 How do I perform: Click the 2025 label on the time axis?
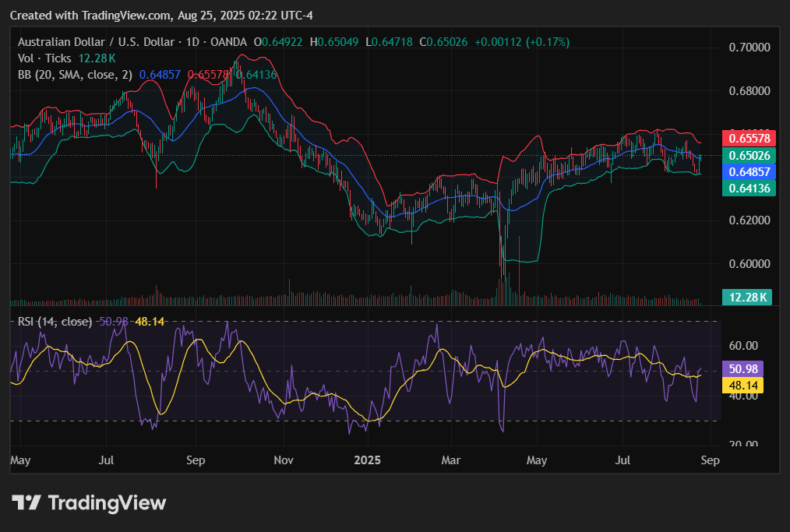[x=367, y=460]
